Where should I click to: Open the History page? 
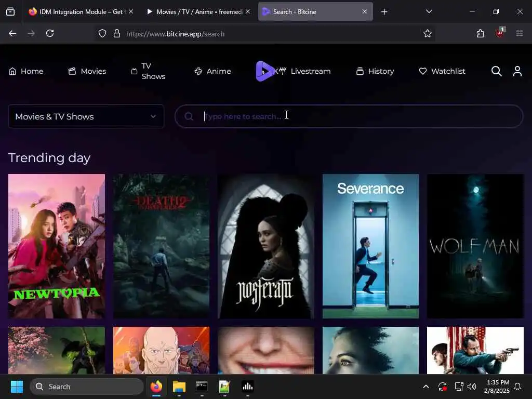point(375,71)
